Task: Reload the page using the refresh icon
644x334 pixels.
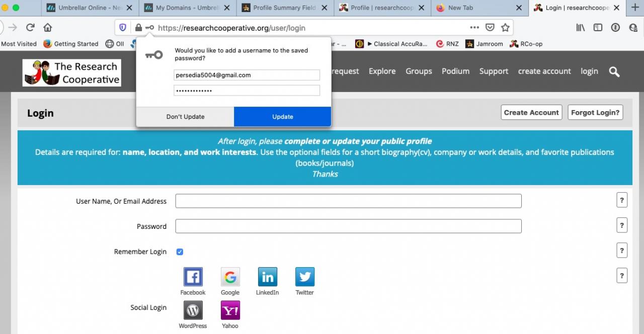Action: (31, 28)
